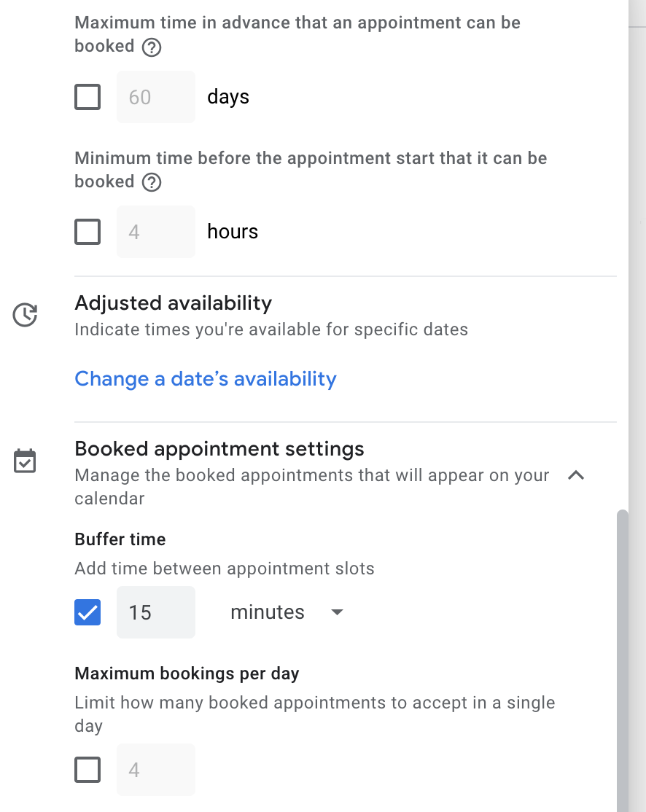Image resolution: width=646 pixels, height=812 pixels.
Task: Click the Booked appointment settings heading
Action: [x=219, y=448]
